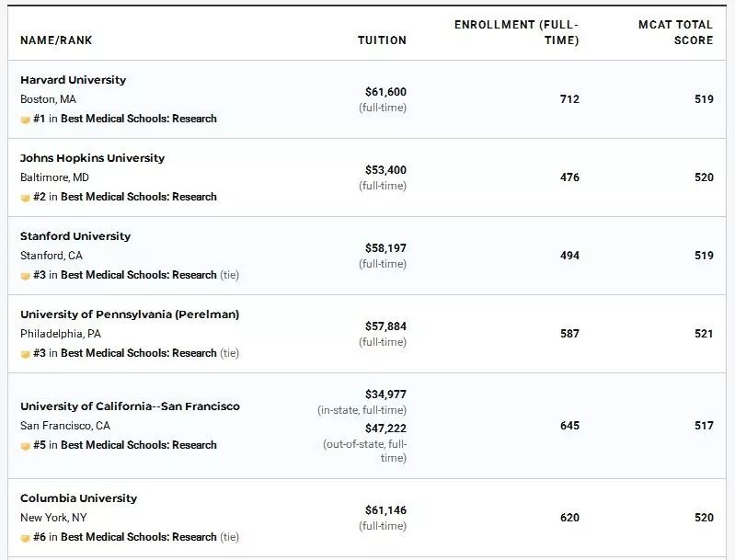
Task: Click the badge icon beside Perelman's #3 rank
Action: [26, 354]
